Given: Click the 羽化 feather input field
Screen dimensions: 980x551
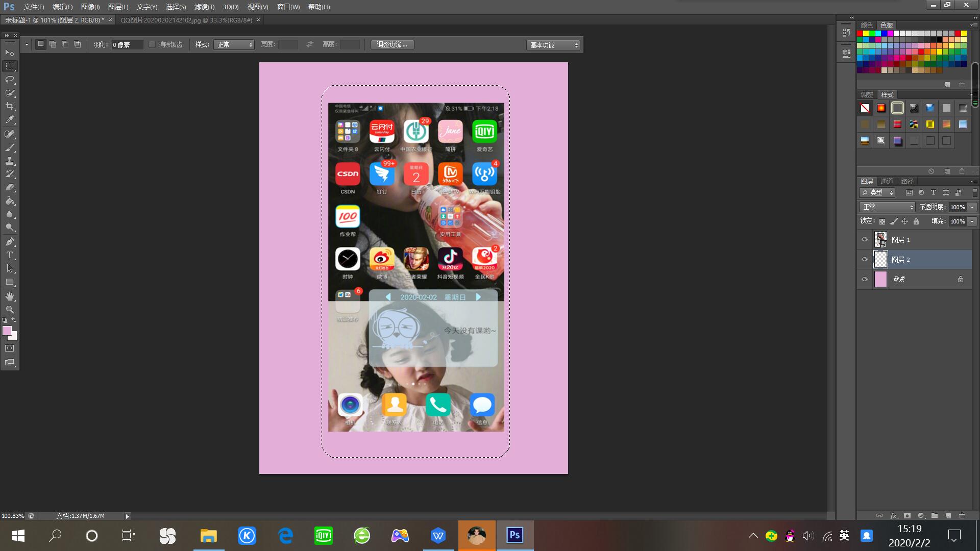Looking at the screenshot, I should [x=127, y=45].
